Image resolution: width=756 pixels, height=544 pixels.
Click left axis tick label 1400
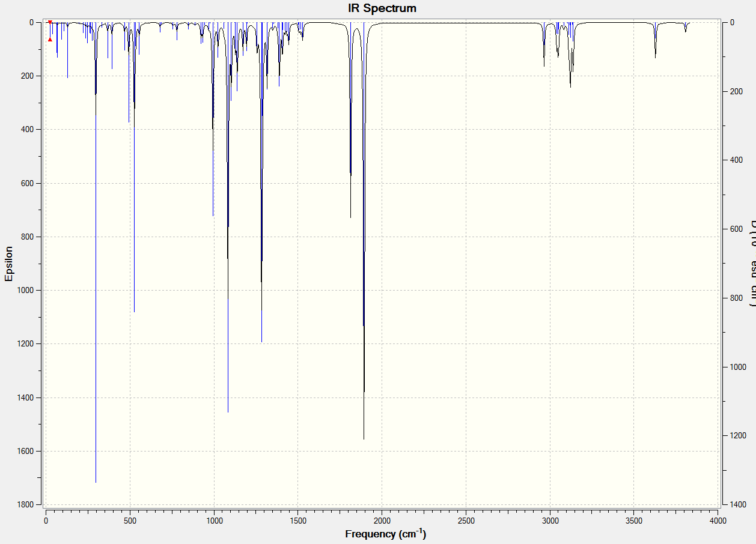click(x=25, y=397)
